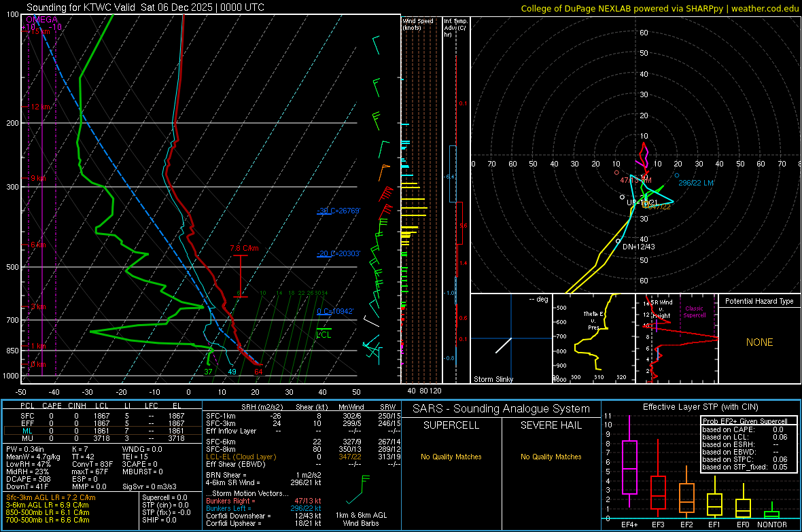Click the green dewpoint value '37'
The image size is (802, 532).
point(208,372)
